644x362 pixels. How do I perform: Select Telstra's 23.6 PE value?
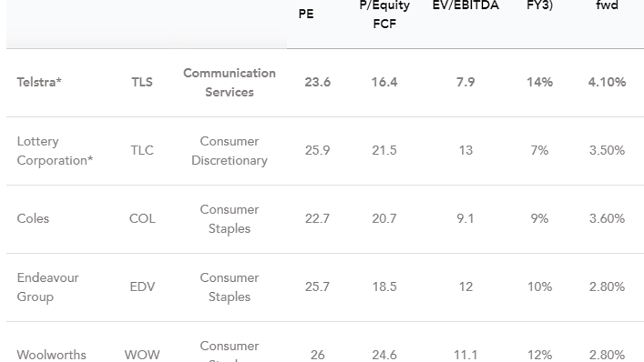point(318,82)
